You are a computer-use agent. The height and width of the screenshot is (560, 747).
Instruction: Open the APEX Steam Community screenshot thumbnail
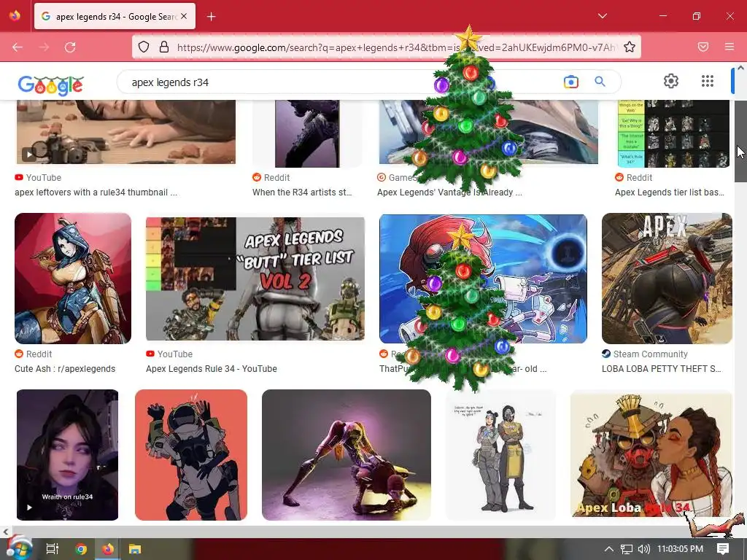(x=667, y=279)
